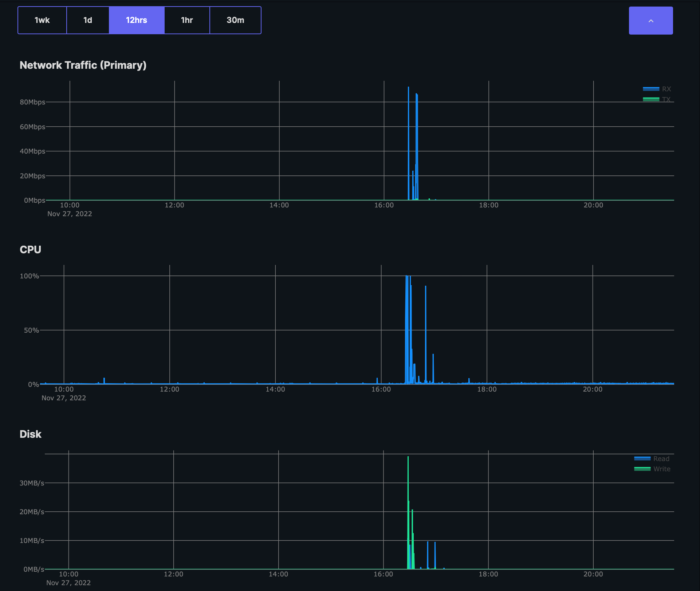Click the tallest network RX traffic spike
Screen dimensions: 700x591
[408, 109]
